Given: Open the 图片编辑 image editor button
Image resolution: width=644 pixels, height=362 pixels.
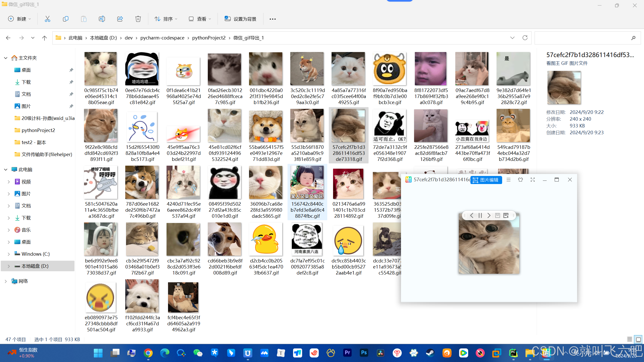Looking at the screenshot, I should point(486,180).
